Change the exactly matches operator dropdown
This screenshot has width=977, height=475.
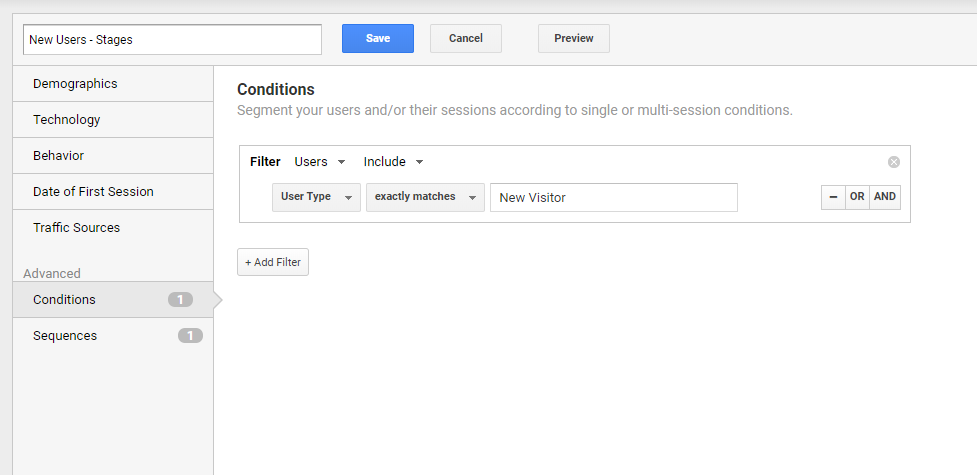[x=425, y=197]
